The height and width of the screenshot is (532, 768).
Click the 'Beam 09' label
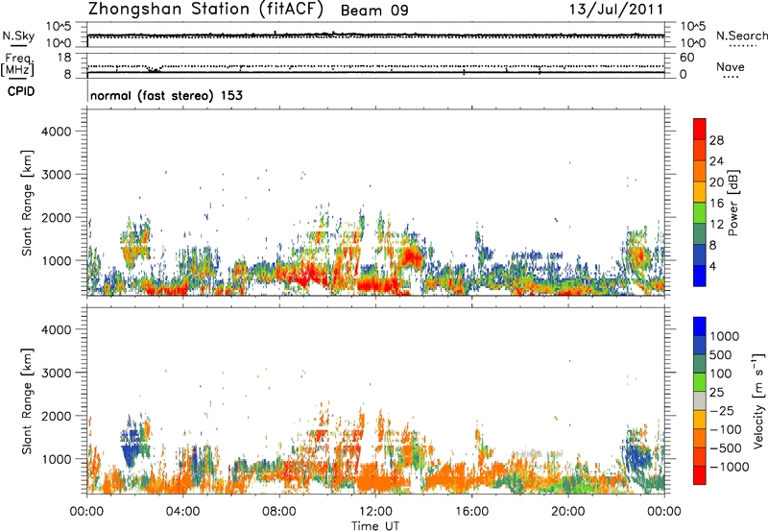(x=374, y=11)
